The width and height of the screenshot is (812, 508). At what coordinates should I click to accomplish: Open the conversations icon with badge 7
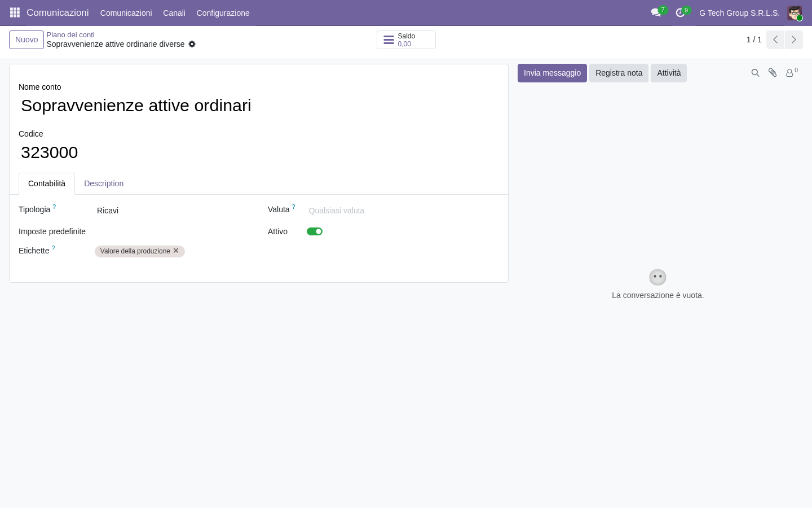coord(656,12)
